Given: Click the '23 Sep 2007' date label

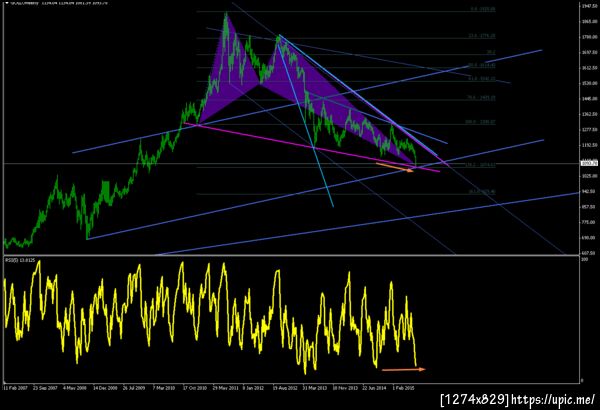Looking at the screenshot, I should [45, 388].
